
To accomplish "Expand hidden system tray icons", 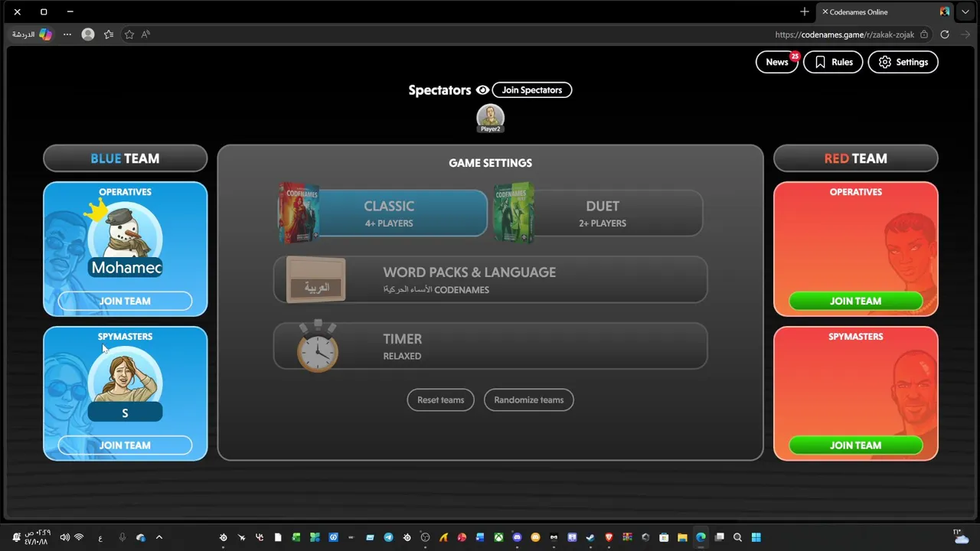I will coord(159,537).
